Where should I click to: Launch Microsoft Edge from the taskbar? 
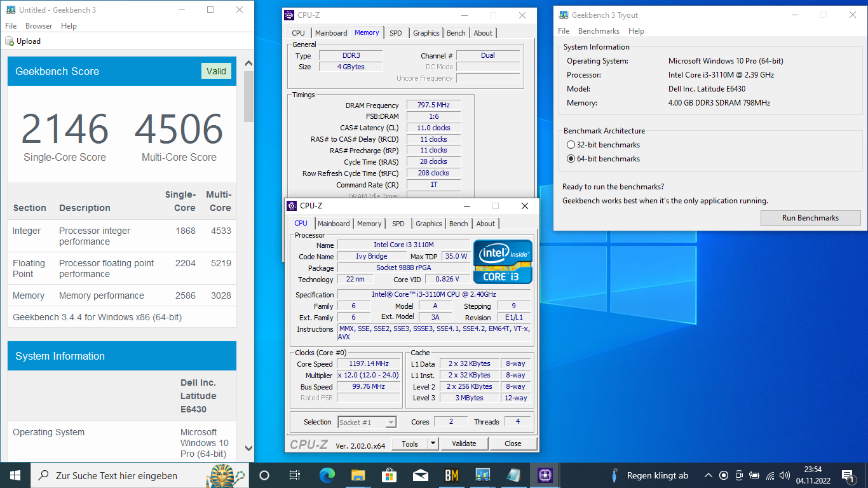tap(327, 475)
